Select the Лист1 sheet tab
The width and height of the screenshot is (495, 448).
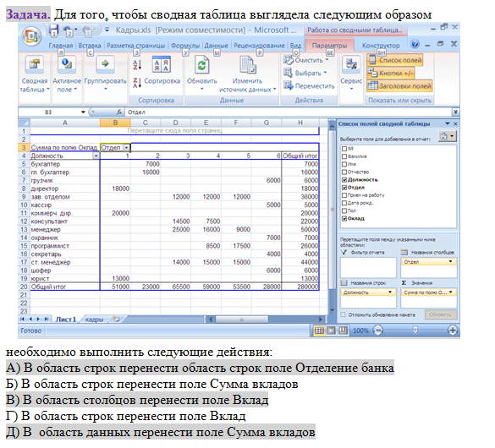pos(66,320)
